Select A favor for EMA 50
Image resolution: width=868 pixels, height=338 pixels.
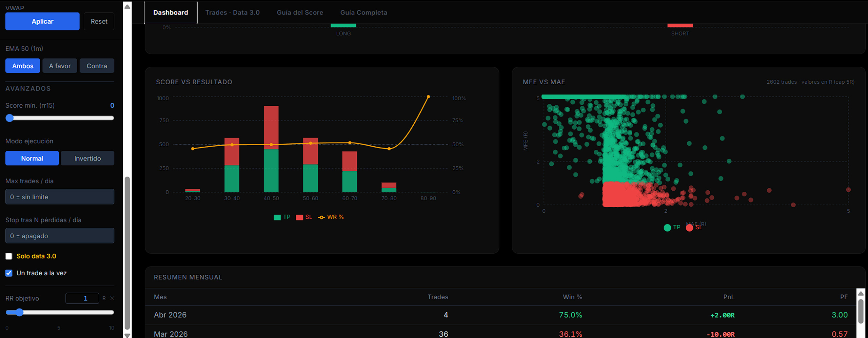tap(60, 66)
